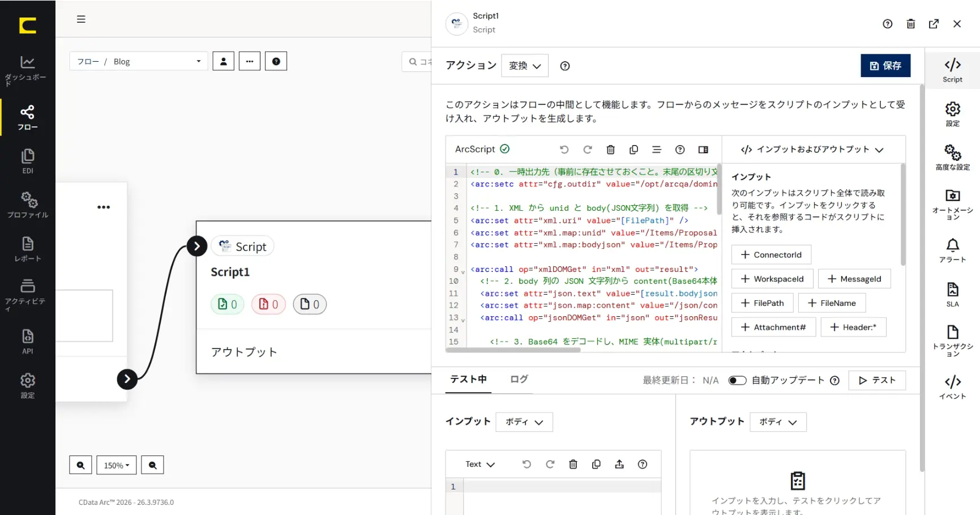Insert MessageId input

(854, 279)
